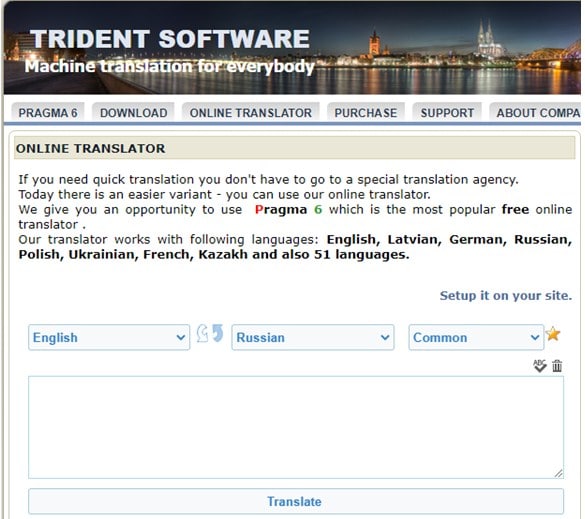Grab the text area resize handle
Viewport: 585px width, 519px height.
559,473
